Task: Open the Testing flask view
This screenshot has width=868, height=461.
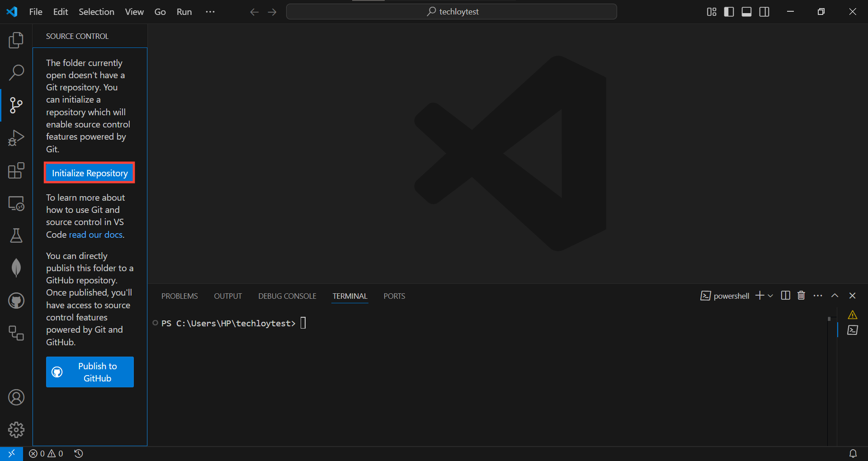Action: click(16, 235)
